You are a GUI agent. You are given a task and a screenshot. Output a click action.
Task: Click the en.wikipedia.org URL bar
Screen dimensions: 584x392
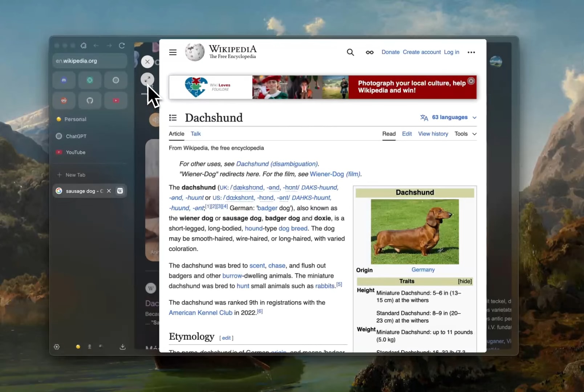coord(90,61)
